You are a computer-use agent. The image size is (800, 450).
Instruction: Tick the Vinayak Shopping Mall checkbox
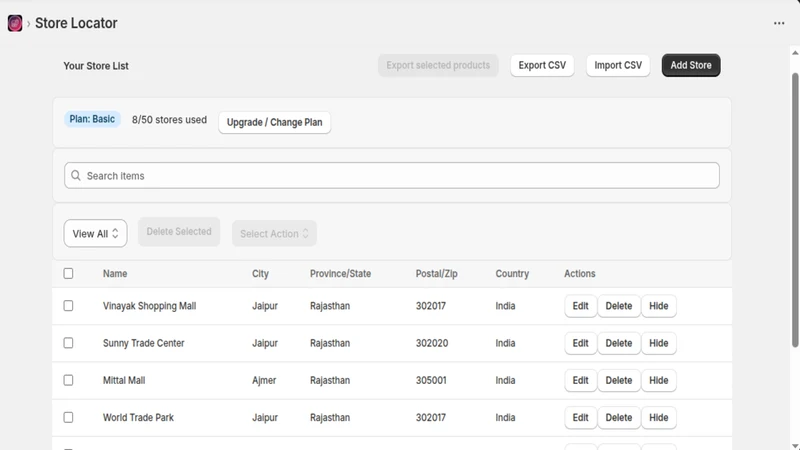click(68, 306)
